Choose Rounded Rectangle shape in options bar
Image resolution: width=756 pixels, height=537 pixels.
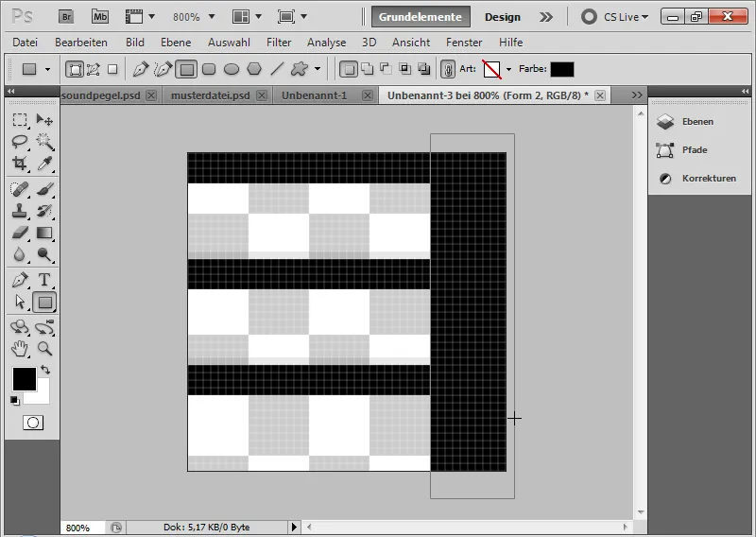pos(209,69)
